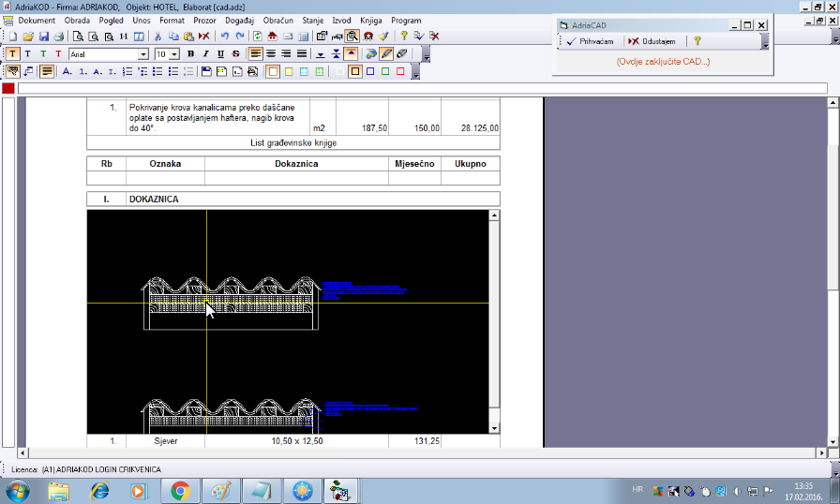Open the Izvod menu
This screenshot has width=840, height=504.
tap(341, 21)
